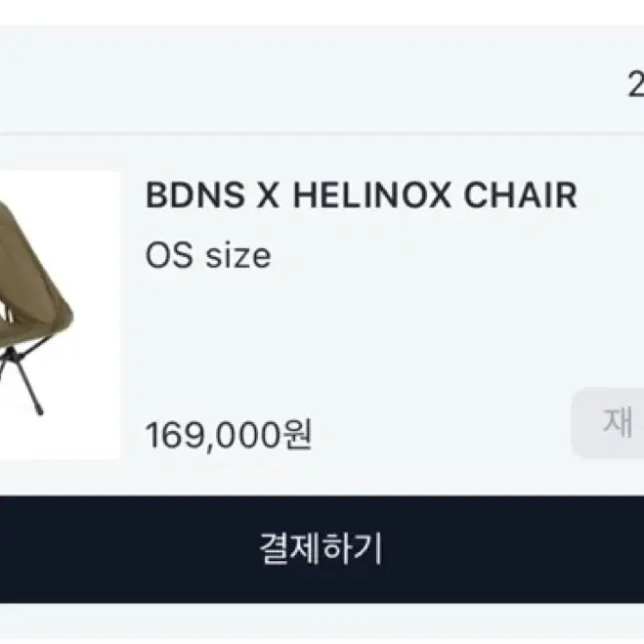This screenshot has height=644, width=644.
Task: Click the 하기 characters on dark button
Action: pyautogui.click(x=353, y=548)
